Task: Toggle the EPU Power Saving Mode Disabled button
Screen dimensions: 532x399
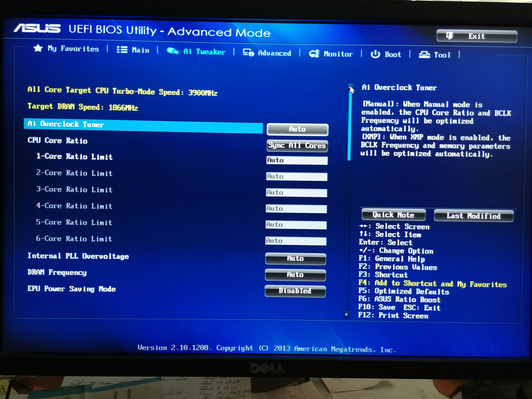Action: coord(295,291)
